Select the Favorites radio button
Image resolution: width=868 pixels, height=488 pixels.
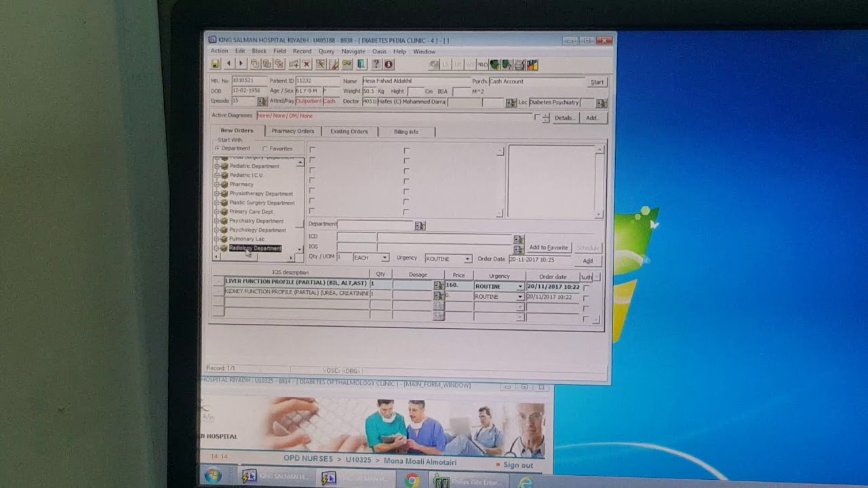[x=264, y=148]
